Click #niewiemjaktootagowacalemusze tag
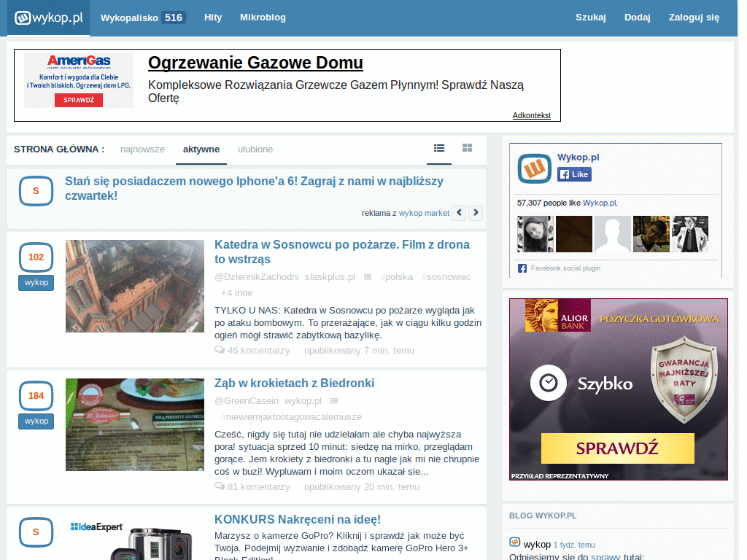747x560 pixels. tap(292, 417)
